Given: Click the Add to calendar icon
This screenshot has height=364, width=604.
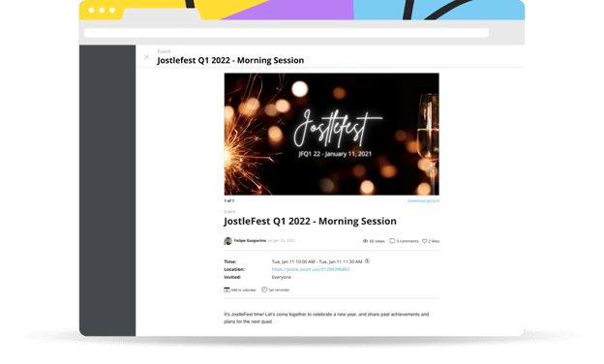Looking at the screenshot, I should pyautogui.click(x=226, y=289).
